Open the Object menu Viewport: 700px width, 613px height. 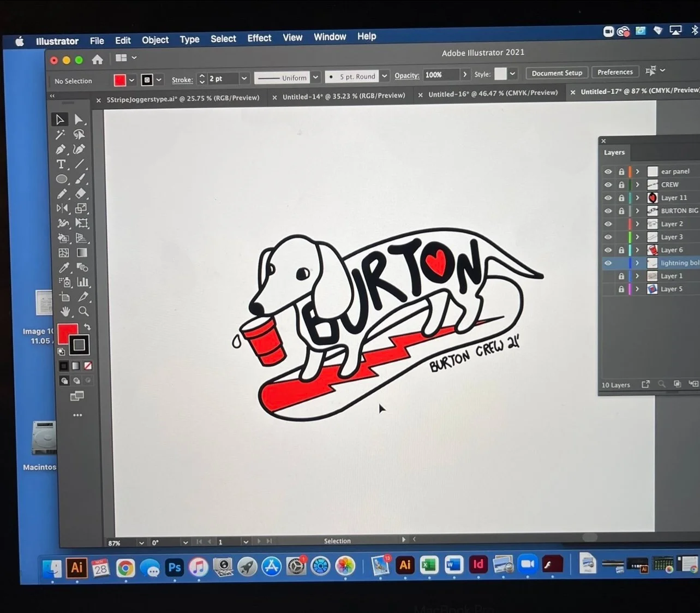[x=155, y=40]
